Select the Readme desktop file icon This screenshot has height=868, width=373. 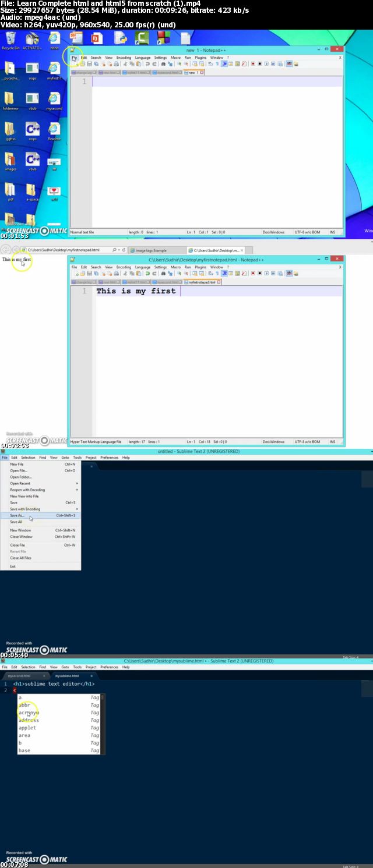[54, 132]
